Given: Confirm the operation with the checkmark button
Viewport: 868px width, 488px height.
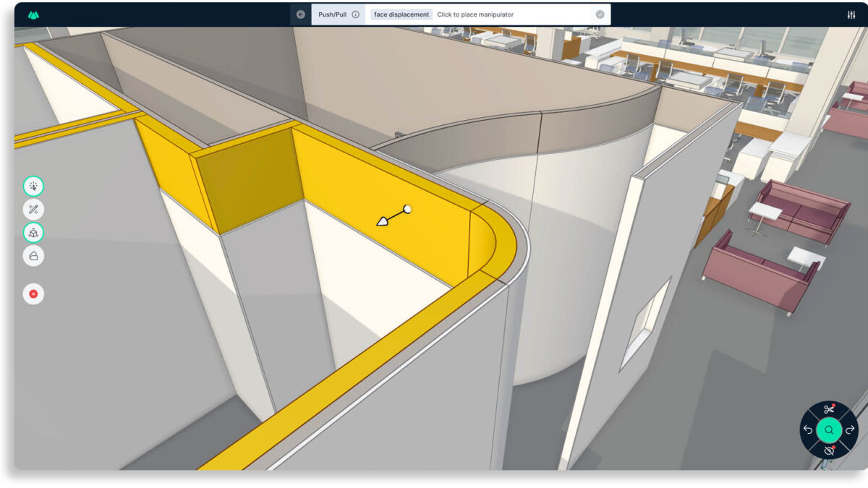Looking at the screenshot, I should click(x=600, y=14).
